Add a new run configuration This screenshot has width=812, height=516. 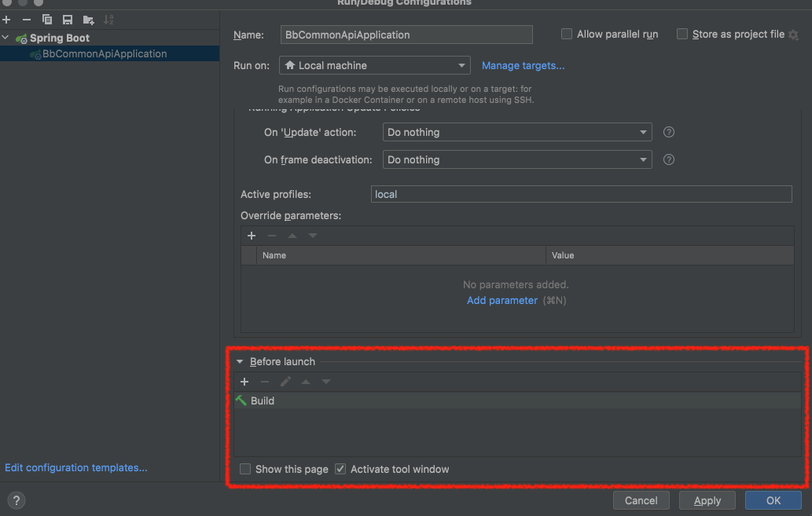pyautogui.click(x=6, y=20)
